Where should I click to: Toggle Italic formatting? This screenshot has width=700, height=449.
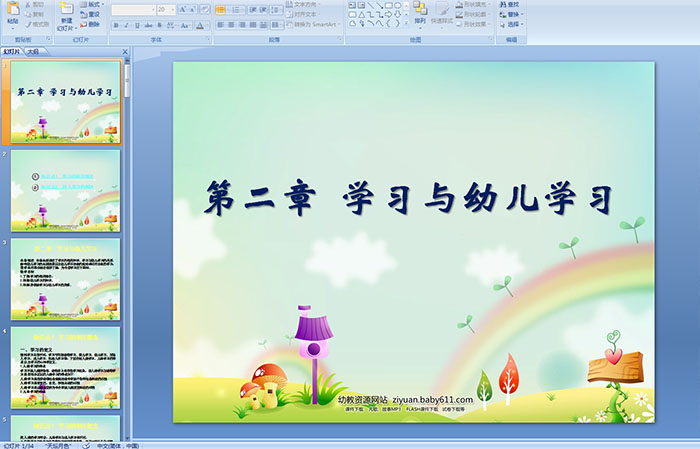(126, 25)
